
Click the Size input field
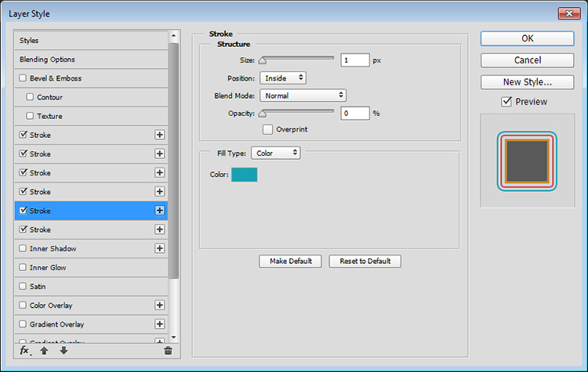[x=355, y=60]
